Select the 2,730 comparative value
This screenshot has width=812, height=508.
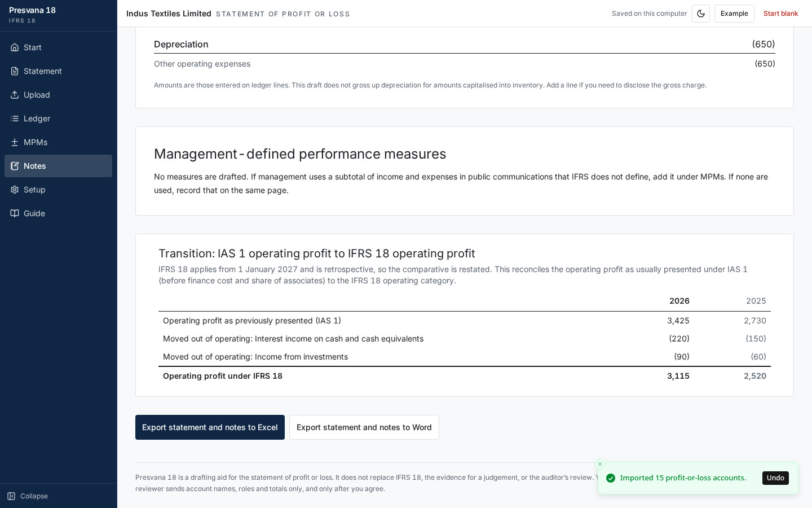(755, 321)
